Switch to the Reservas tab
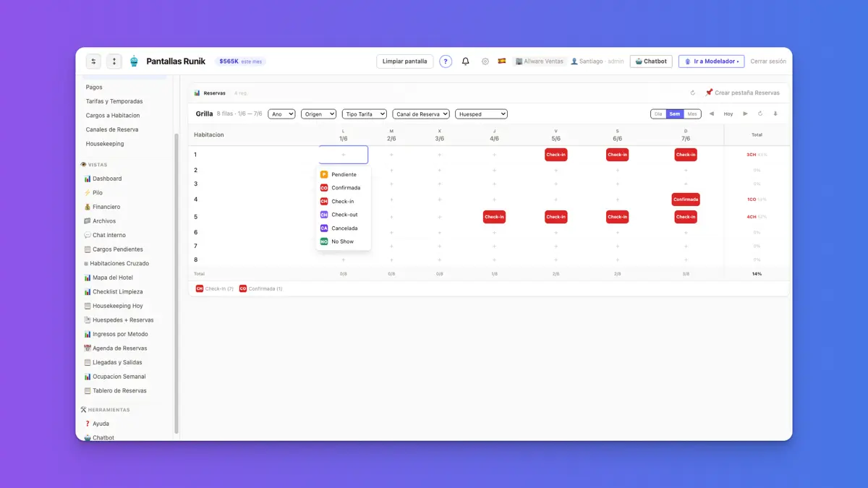 click(x=210, y=93)
